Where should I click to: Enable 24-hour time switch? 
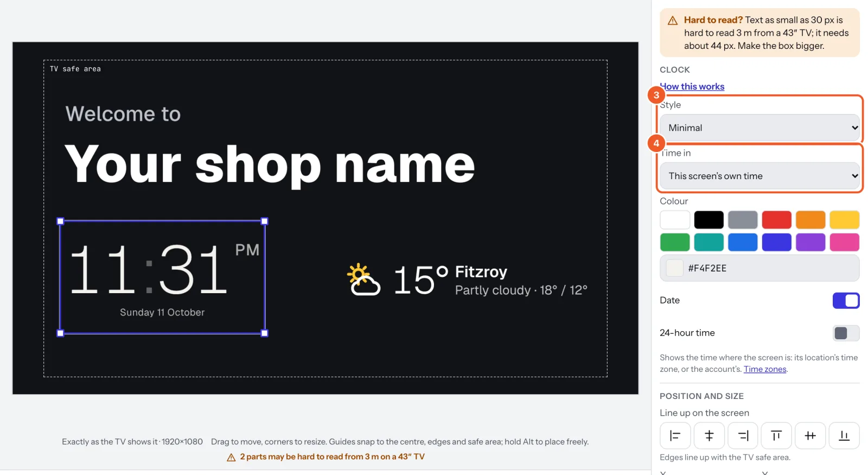(846, 333)
